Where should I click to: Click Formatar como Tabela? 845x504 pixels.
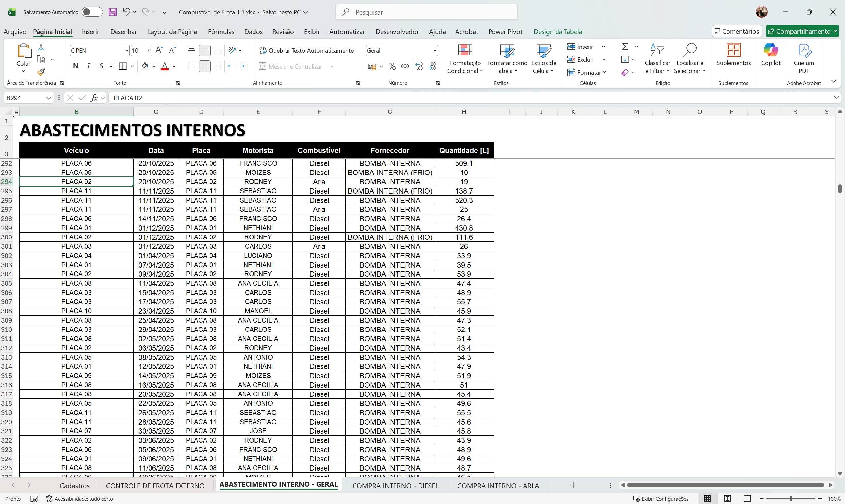(x=507, y=58)
